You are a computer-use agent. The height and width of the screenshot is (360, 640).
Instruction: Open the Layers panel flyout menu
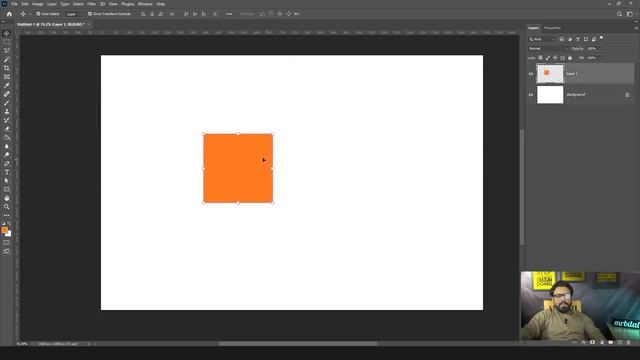pos(636,28)
